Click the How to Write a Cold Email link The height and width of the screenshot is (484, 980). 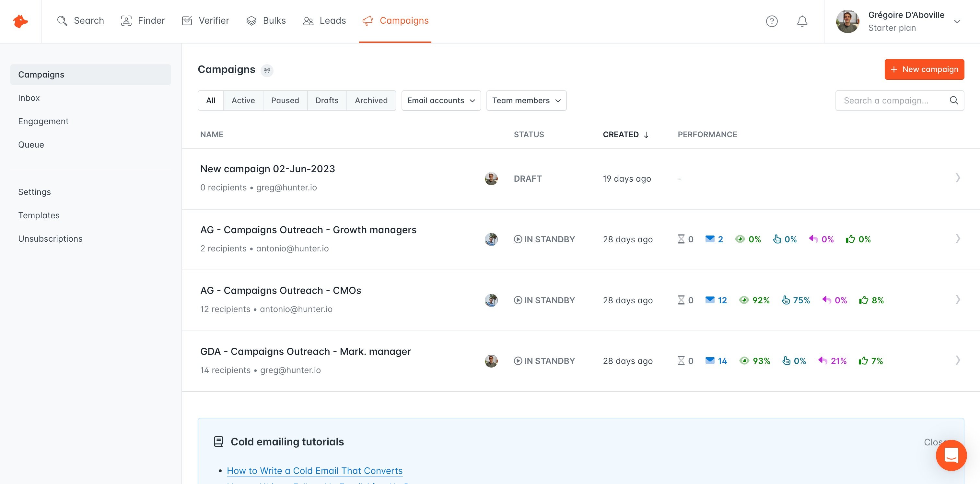click(314, 470)
